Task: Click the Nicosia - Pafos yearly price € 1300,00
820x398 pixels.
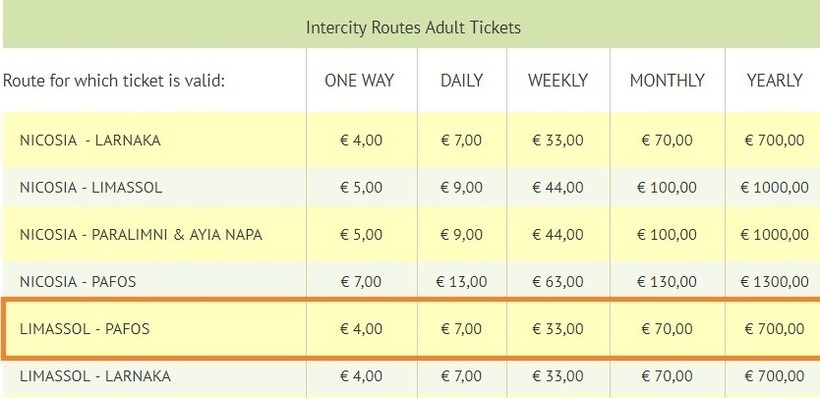Action: coord(775,282)
